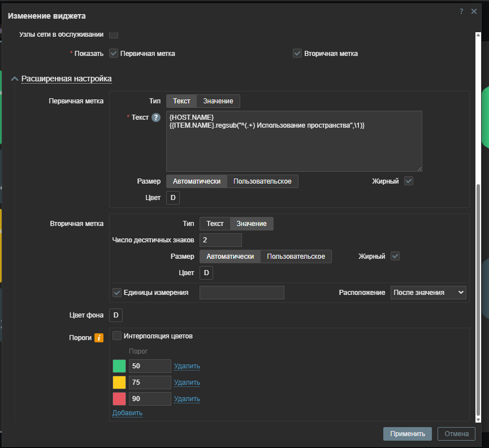Screen dimensions: 489x448
Task: Click the Единицы измерения text field
Action: pos(242,293)
